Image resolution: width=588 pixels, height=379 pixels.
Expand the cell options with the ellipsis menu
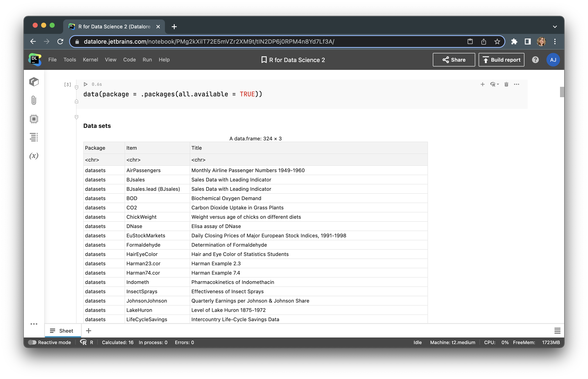point(517,84)
